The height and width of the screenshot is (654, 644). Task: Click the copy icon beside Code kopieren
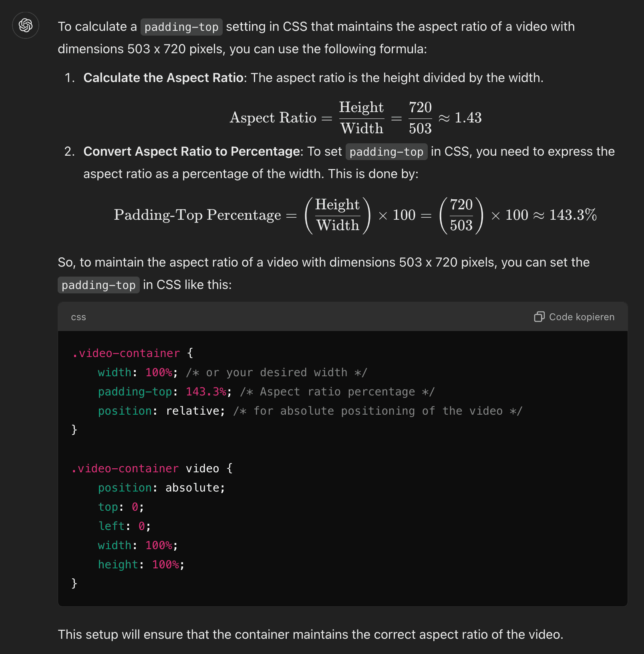[539, 317]
